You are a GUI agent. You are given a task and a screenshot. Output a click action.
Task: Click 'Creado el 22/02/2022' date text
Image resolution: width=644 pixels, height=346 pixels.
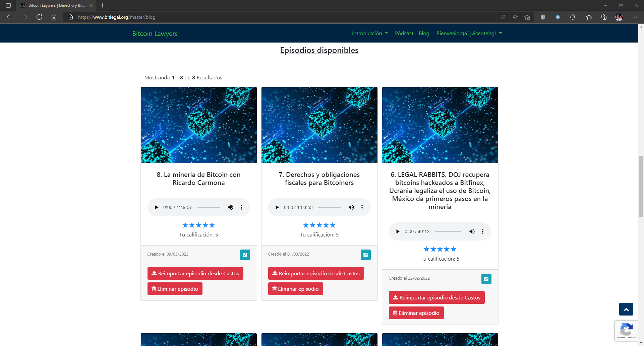(x=409, y=278)
